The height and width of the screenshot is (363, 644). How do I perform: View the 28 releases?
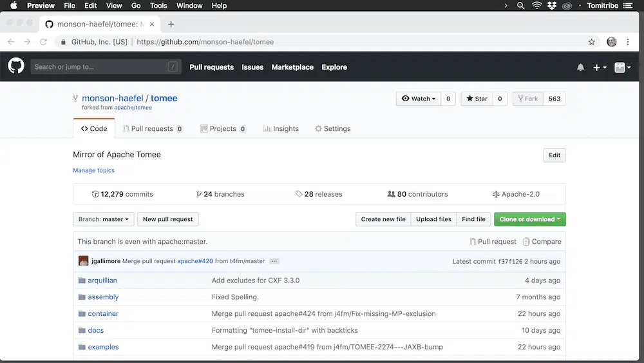tap(319, 194)
